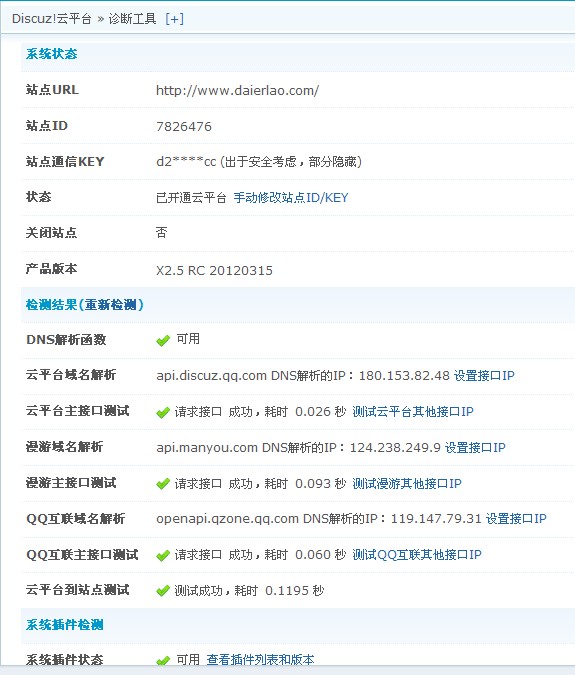Click the 系统状态 section heading
The width and height of the screenshot is (575, 675).
click(52, 54)
